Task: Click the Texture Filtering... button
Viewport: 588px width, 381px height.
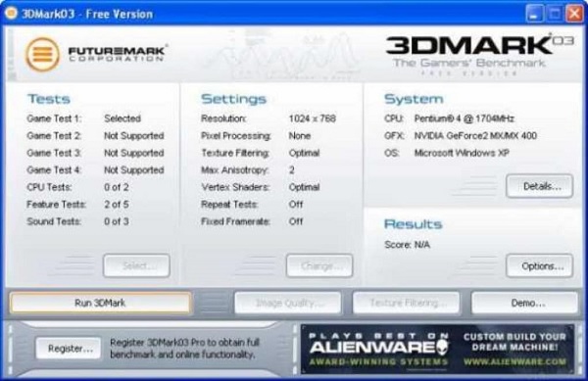Action: point(406,303)
